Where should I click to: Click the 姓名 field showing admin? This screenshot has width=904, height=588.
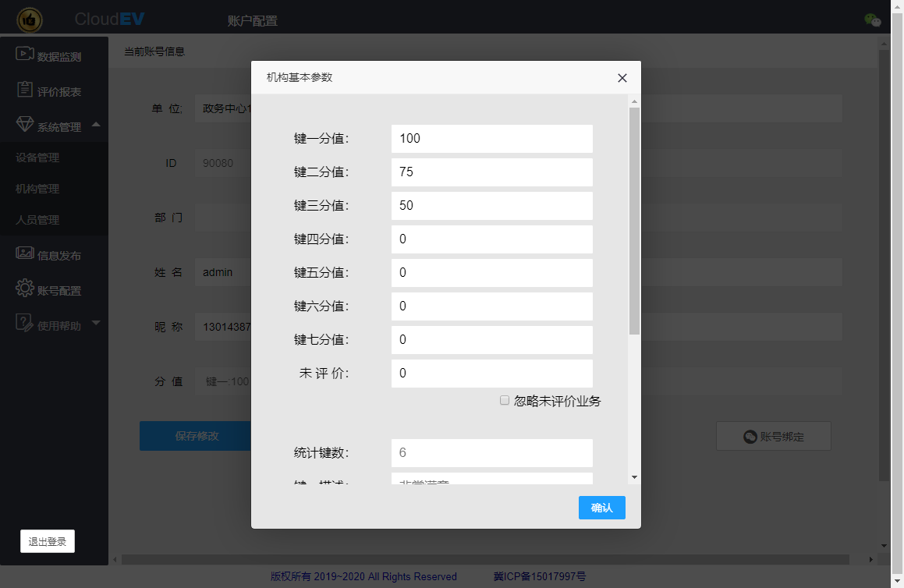coord(223,272)
